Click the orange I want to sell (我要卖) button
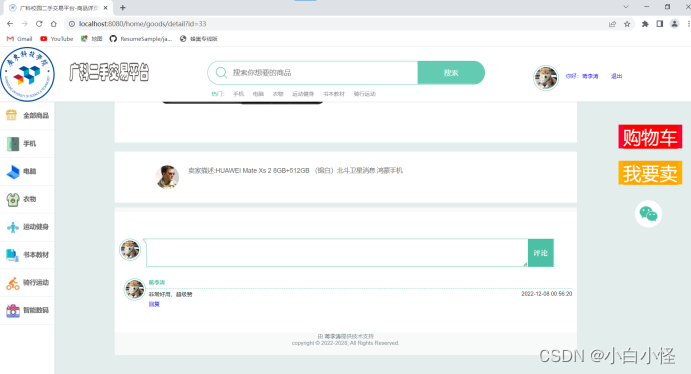This screenshot has width=691, height=374. click(x=650, y=173)
